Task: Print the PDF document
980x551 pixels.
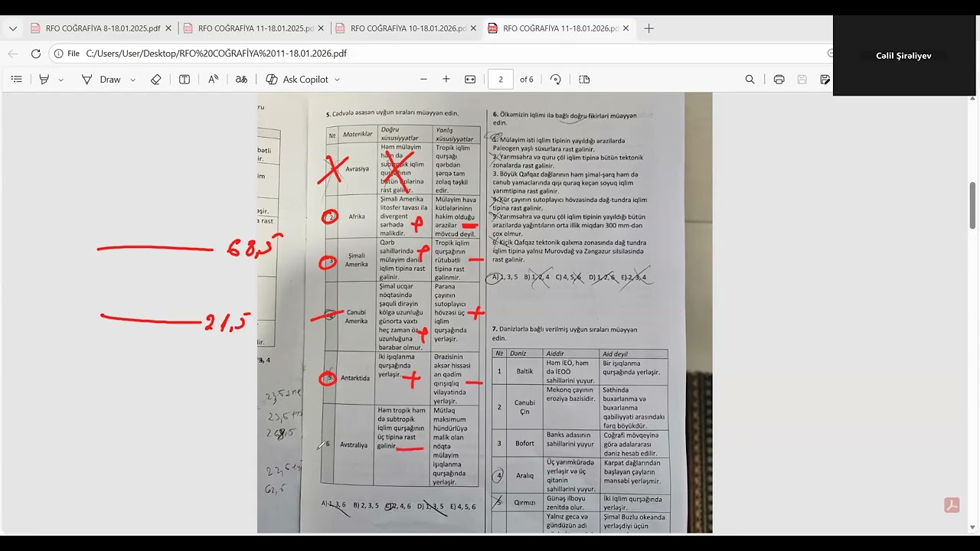Action: coord(779,80)
